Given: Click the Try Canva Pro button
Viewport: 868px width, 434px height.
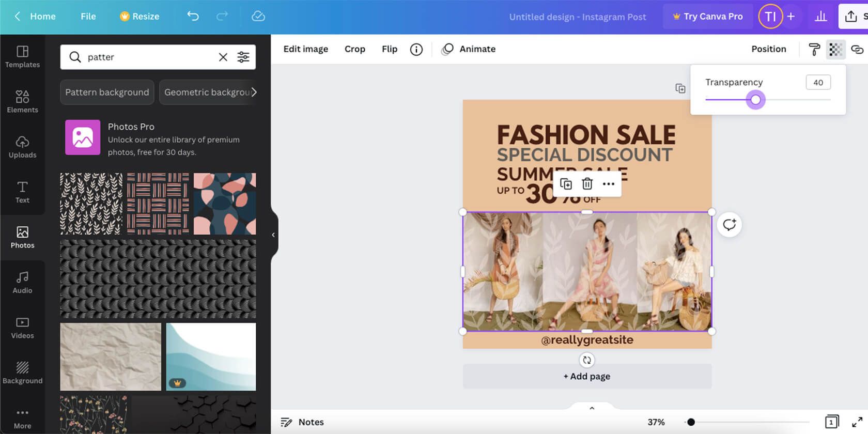Looking at the screenshot, I should pyautogui.click(x=707, y=17).
